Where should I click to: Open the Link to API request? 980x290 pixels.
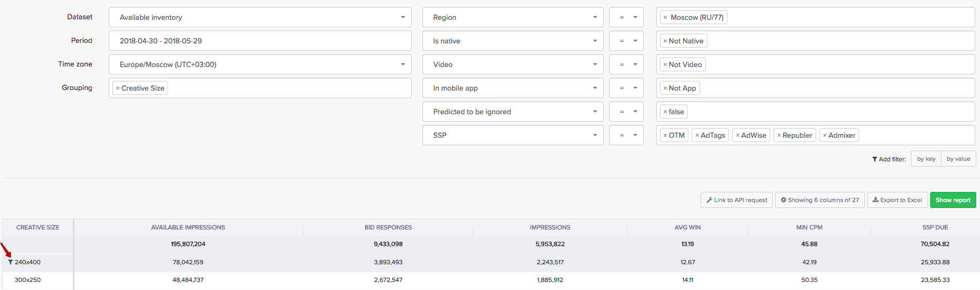tap(736, 200)
